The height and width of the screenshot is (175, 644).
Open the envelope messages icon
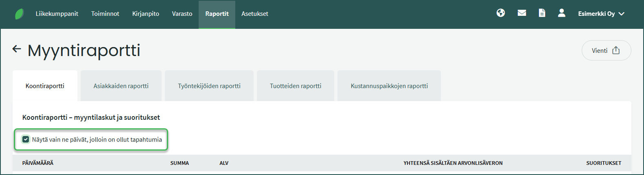tap(522, 13)
